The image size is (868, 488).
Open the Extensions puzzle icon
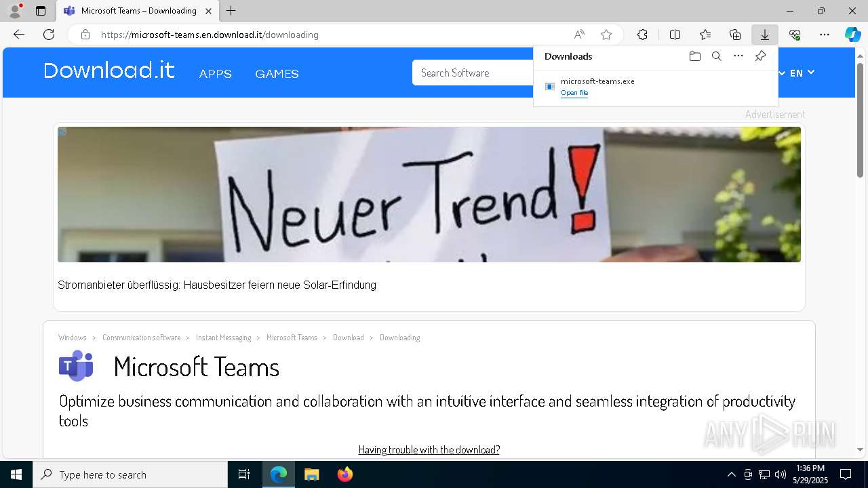point(642,35)
